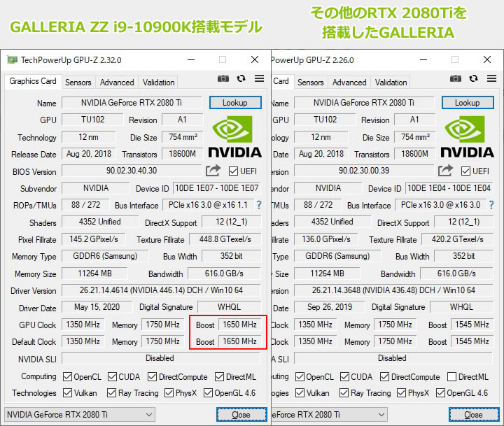Open GPU selector dropdown in left window
504x426 pixels.
pos(80,414)
